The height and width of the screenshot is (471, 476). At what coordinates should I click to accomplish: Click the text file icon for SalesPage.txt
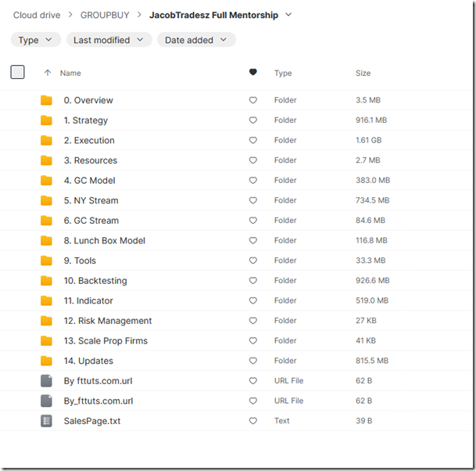pyautogui.click(x=46, y=421)
